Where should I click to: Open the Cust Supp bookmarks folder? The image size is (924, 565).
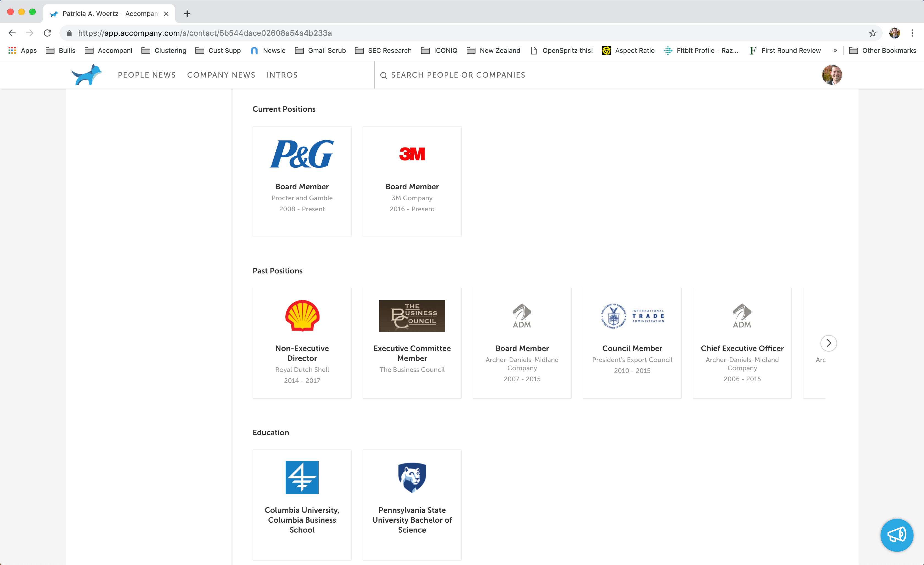click(218, 50)
